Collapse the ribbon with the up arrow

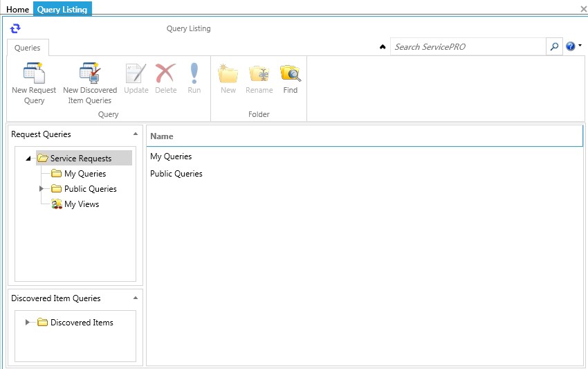[383, 47]
